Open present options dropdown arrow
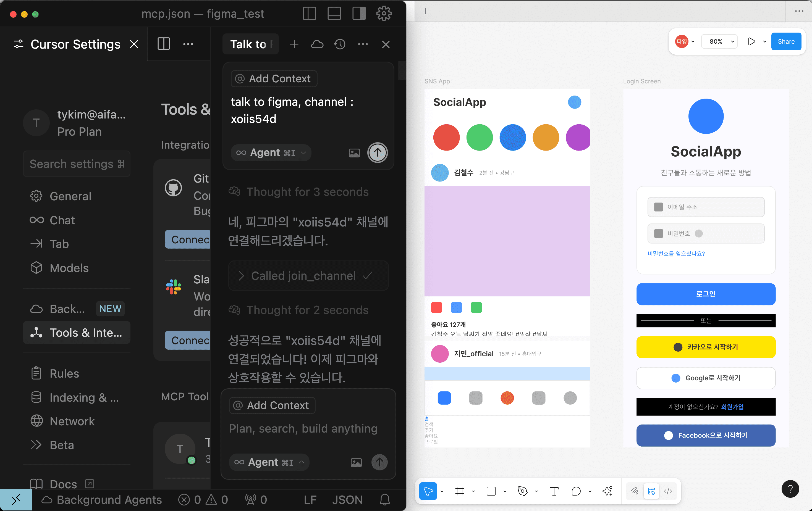812x511 pixels. click(764, 42)
